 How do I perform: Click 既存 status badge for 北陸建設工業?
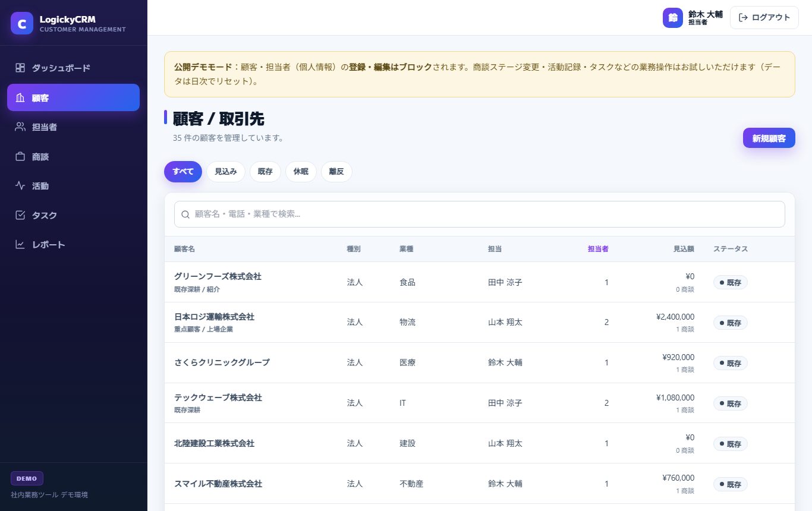point(730,444)
